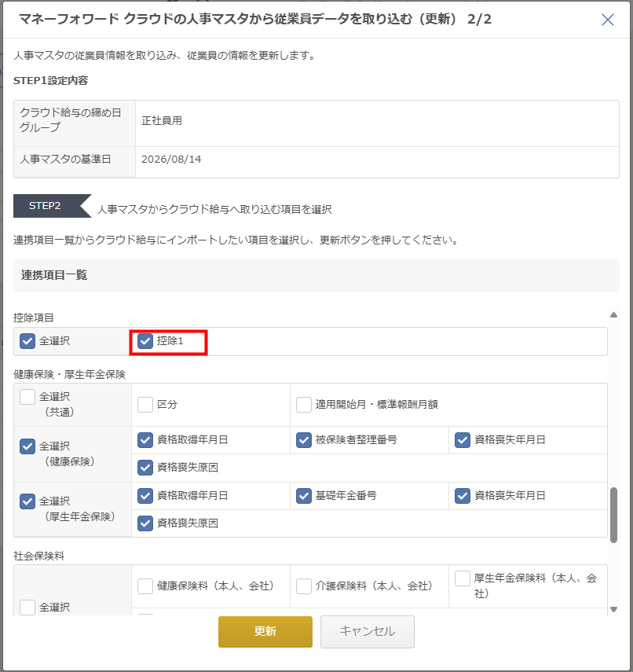Click the 控除項目 section heading
The width and height of the screenshot is (633, 672).
click(x=34, y=318)
